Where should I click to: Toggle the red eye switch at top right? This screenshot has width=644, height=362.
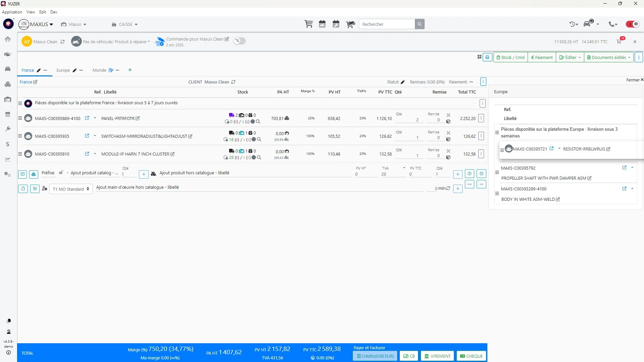(x=633, y=24)
